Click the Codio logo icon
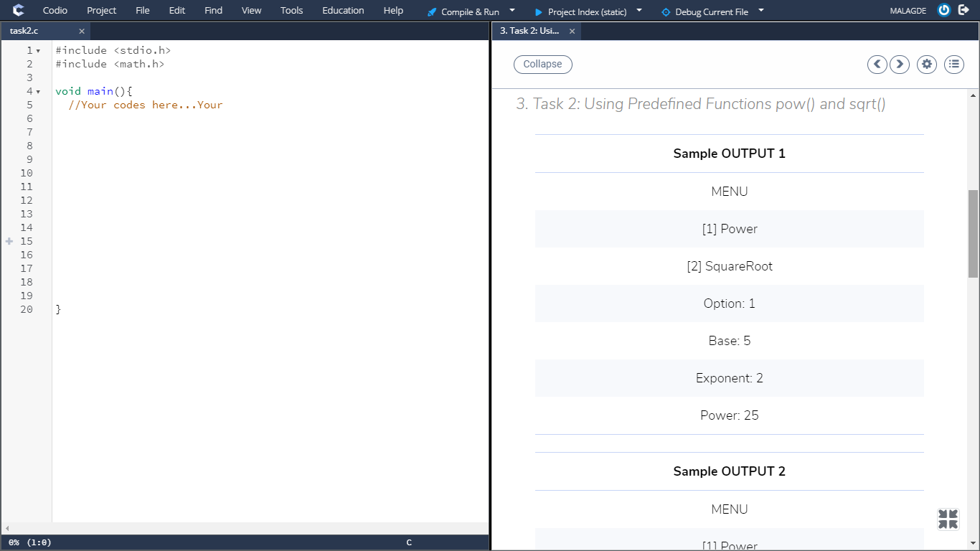The width and height of the screenshot is (980, 551). tap(17, 10)
